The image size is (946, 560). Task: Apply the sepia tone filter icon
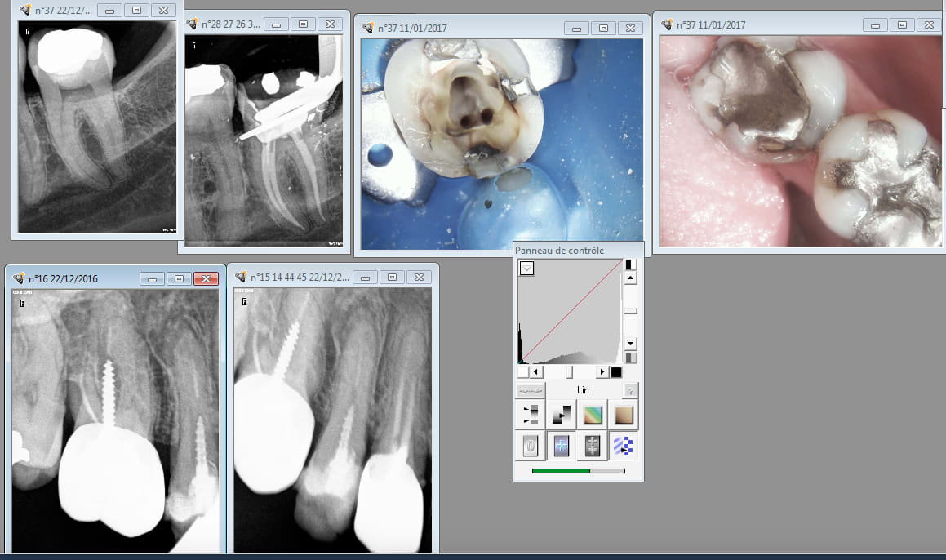624,415
